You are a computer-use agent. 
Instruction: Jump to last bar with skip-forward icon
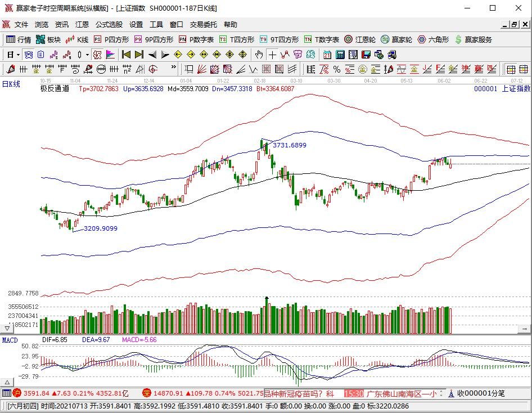139,55
